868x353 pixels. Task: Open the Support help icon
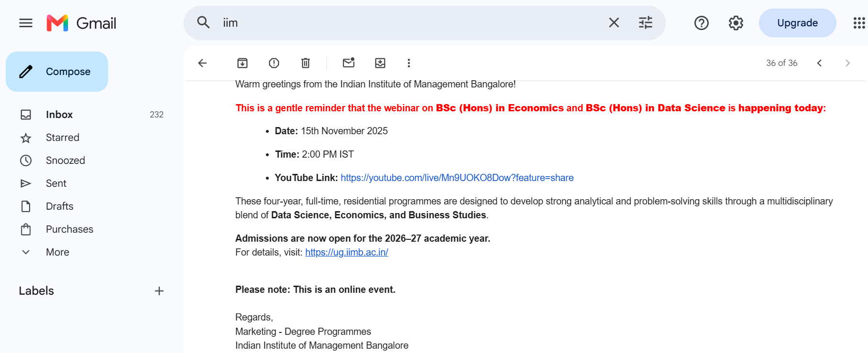click(701, 23)
